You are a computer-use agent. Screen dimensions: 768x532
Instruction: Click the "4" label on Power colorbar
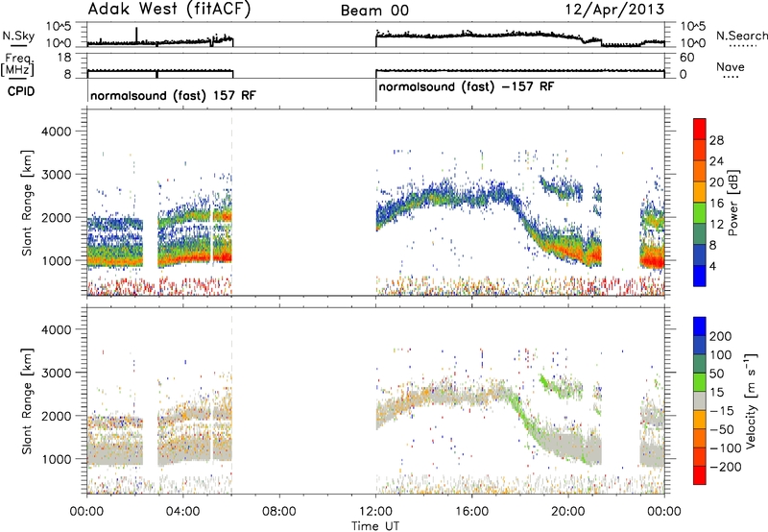(x=713, y=266)
